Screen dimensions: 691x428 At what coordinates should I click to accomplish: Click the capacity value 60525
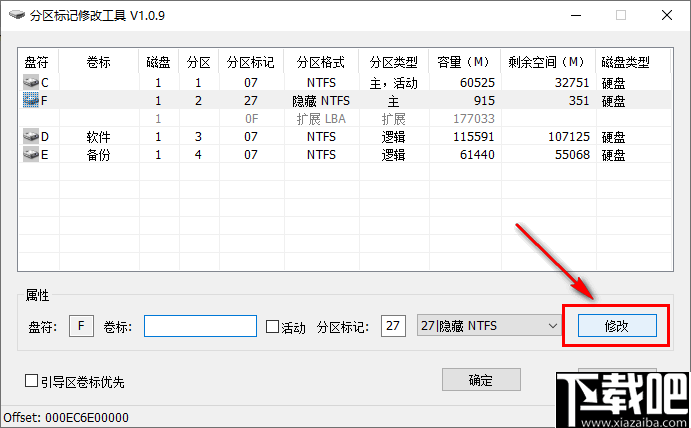click(x=477, y=83)
